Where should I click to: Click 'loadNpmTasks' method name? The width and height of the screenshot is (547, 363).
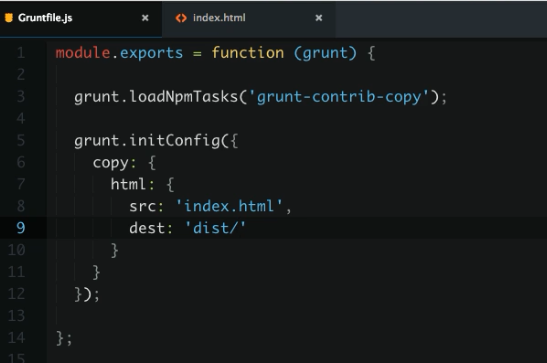coord(183,97)
